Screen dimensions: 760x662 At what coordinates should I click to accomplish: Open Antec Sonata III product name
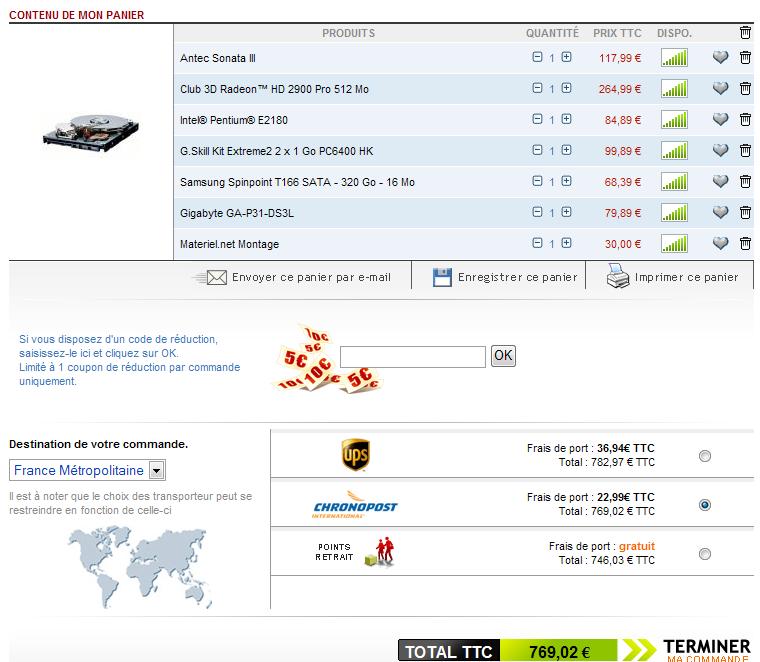coord(218,58)
